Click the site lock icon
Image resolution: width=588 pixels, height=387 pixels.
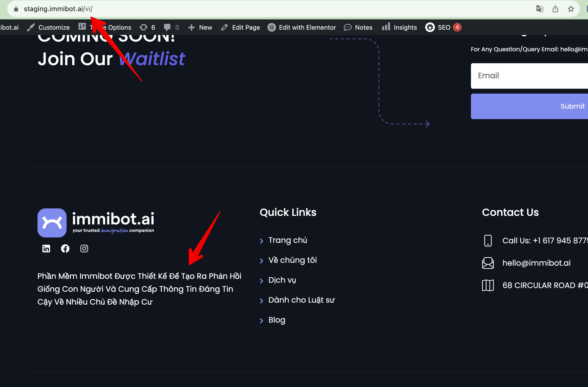click(16, 9)
